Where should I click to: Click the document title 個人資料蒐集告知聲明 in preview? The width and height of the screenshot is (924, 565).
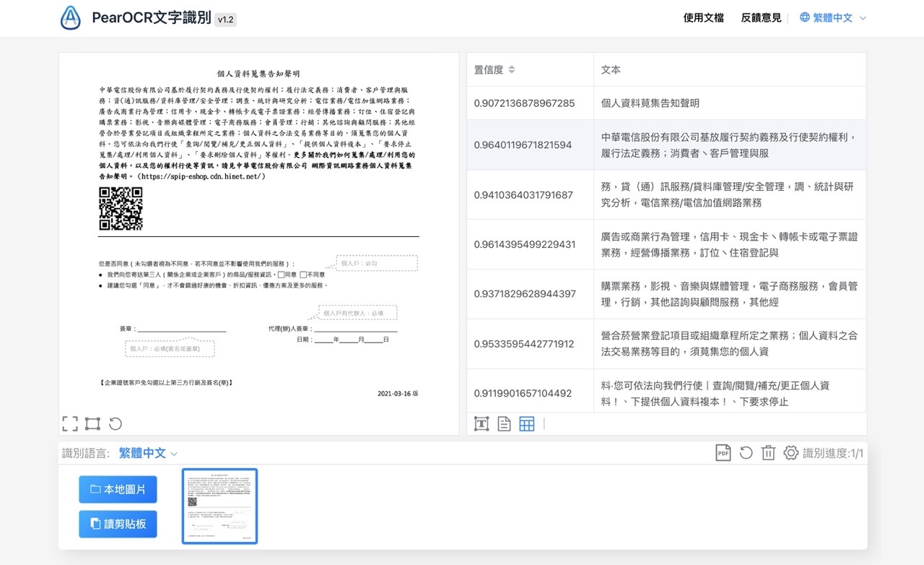coord(258,74)
